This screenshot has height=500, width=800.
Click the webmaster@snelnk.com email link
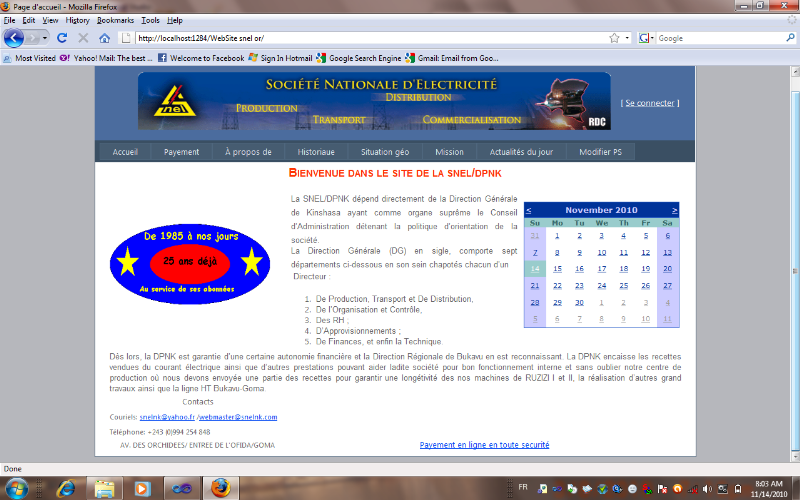pos(238,417)
